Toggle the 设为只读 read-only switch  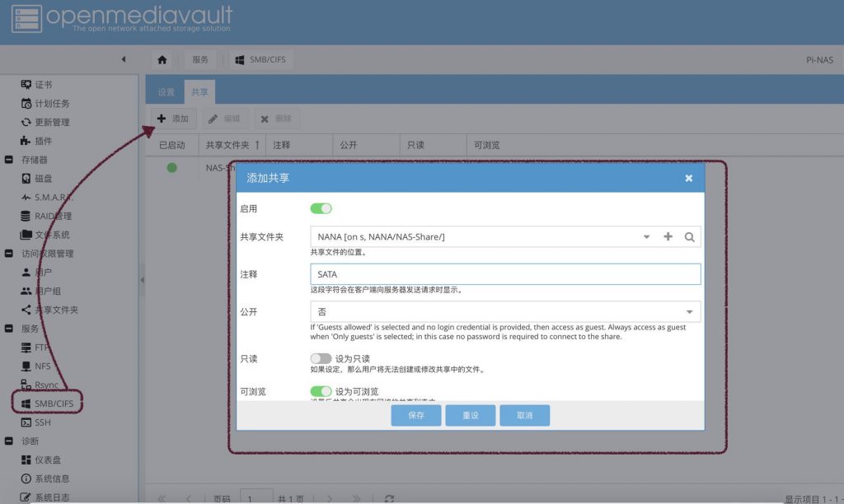(x=321, y=359)
